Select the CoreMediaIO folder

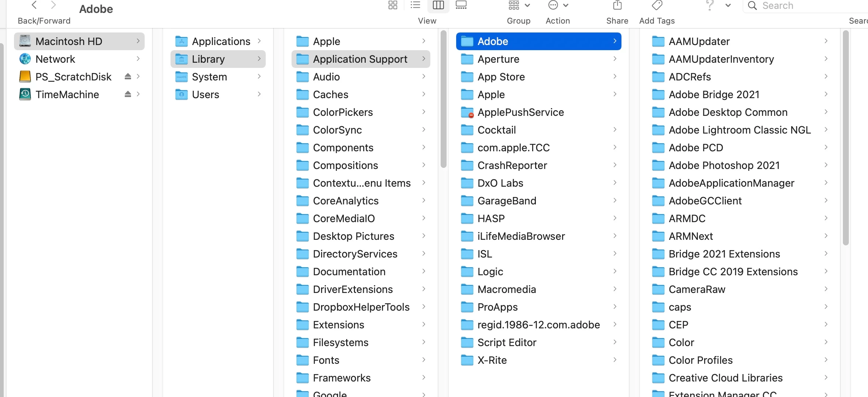click(x=361, y=218)
